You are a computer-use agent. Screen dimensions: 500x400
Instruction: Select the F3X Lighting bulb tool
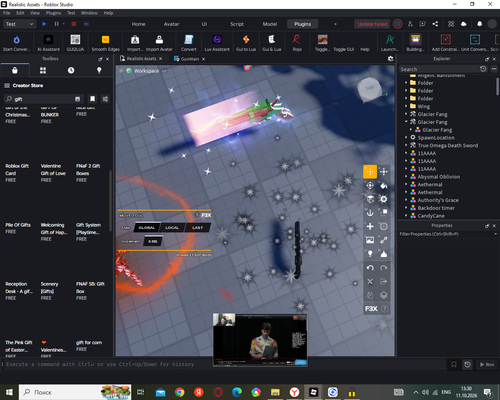coord(370,254)
